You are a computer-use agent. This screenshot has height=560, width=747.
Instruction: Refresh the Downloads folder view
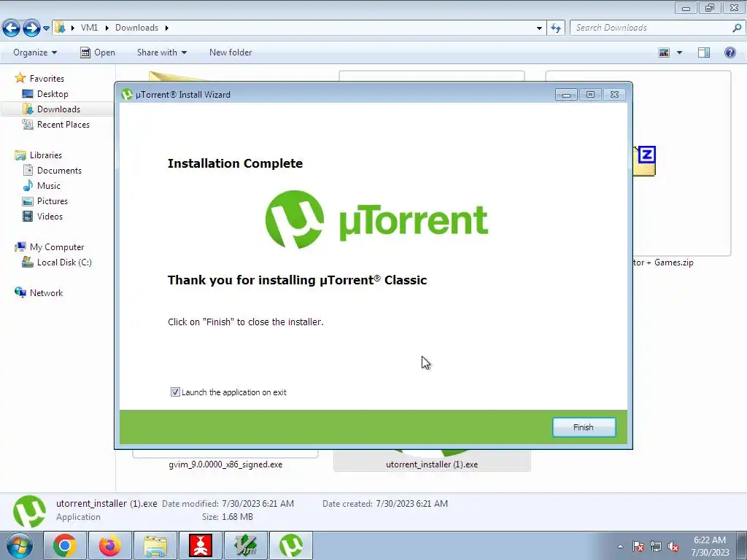coord(556,28)
